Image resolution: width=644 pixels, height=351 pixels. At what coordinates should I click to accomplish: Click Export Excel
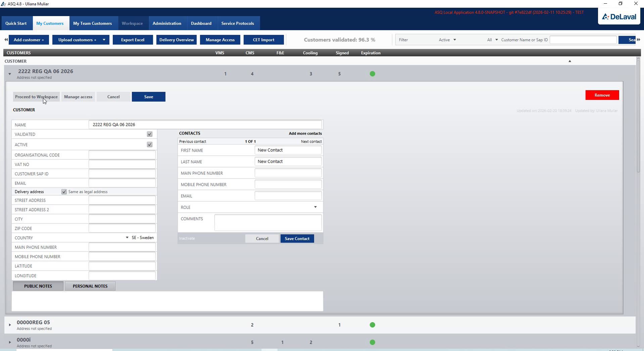[133, 40]
